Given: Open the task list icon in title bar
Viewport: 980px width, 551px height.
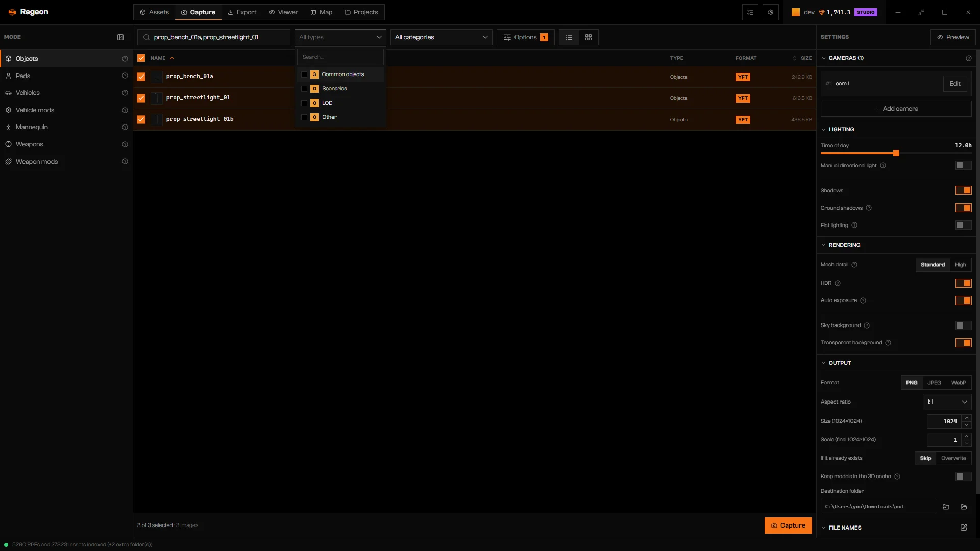Looking at the screenshot, I should pyautogui.click(x=750, y=12).
